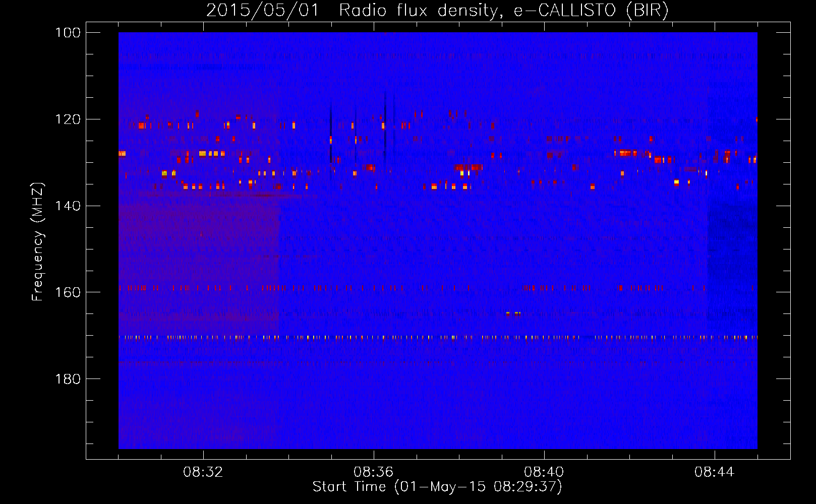Viewport: 816px width, 504px height.
Task: Click the 'Frequency (MHZ)' axis label
Action: coord(38,242)
